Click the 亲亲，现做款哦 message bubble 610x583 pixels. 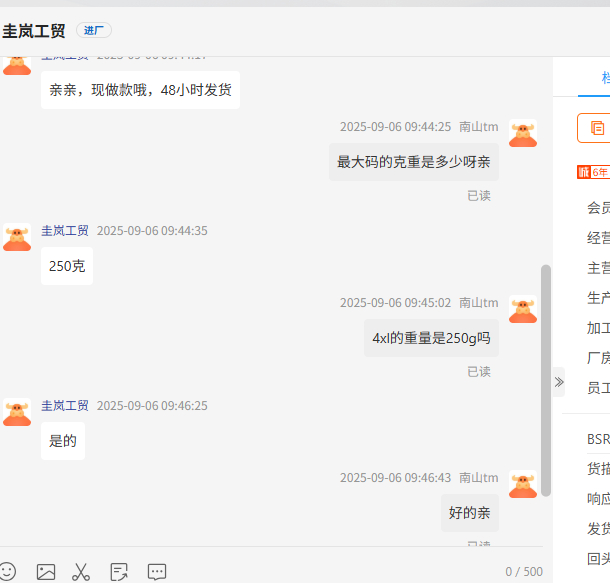[140, 90]
